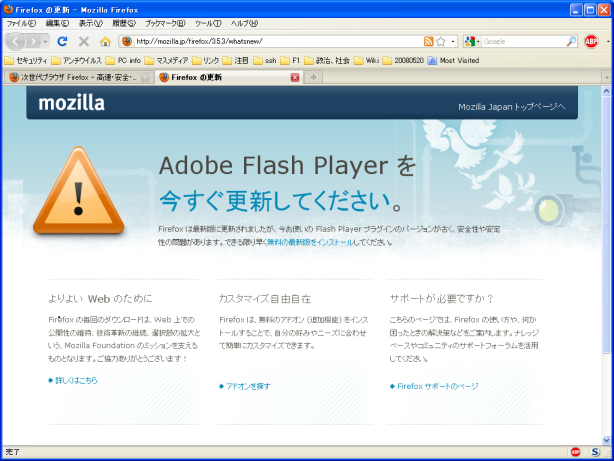The image size is (614, 461).
Task: Go to the Home page icon
Action: [105, 41]
